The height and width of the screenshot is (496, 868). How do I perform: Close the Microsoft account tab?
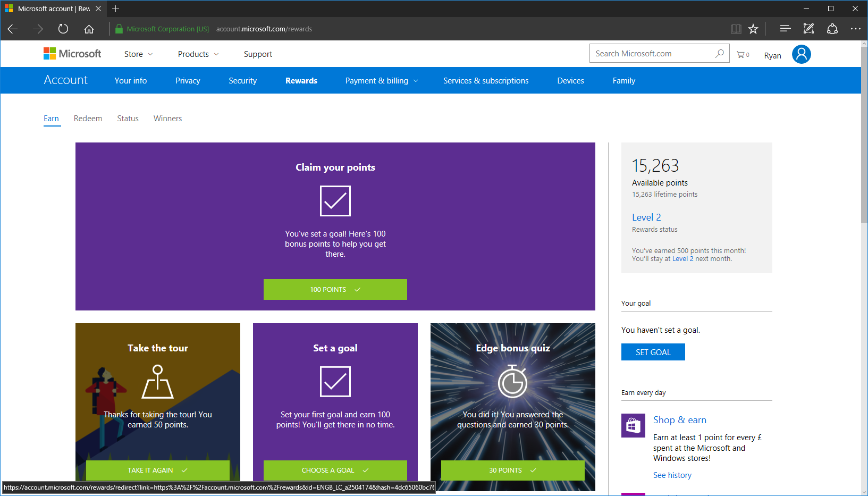click(98, 9)
